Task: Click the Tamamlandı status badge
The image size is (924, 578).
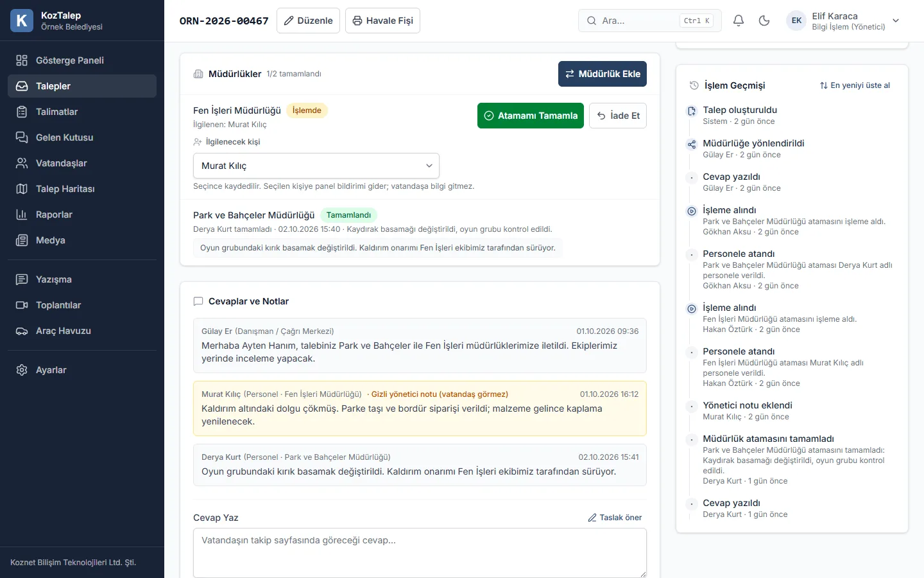Action: point(348,215)
